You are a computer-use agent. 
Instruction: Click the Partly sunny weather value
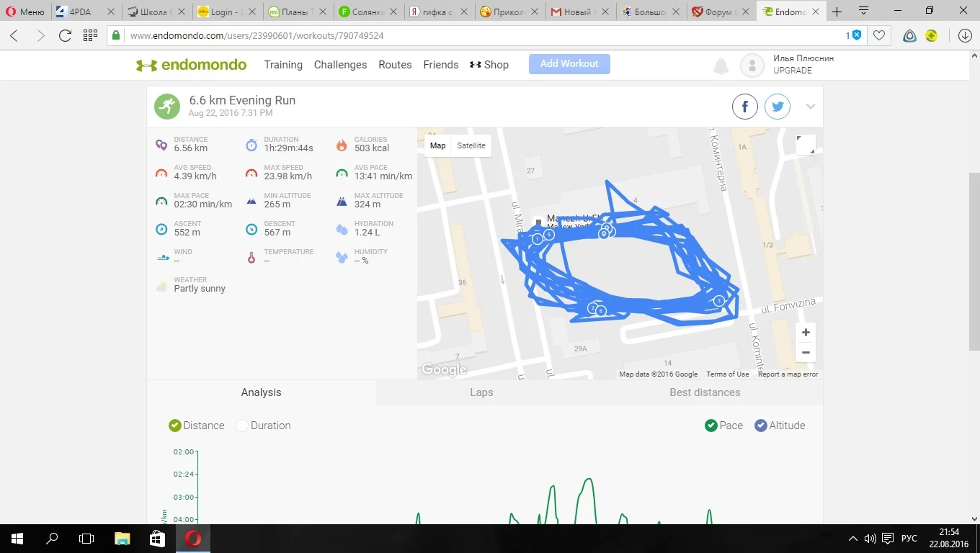[x=200, y=289]
